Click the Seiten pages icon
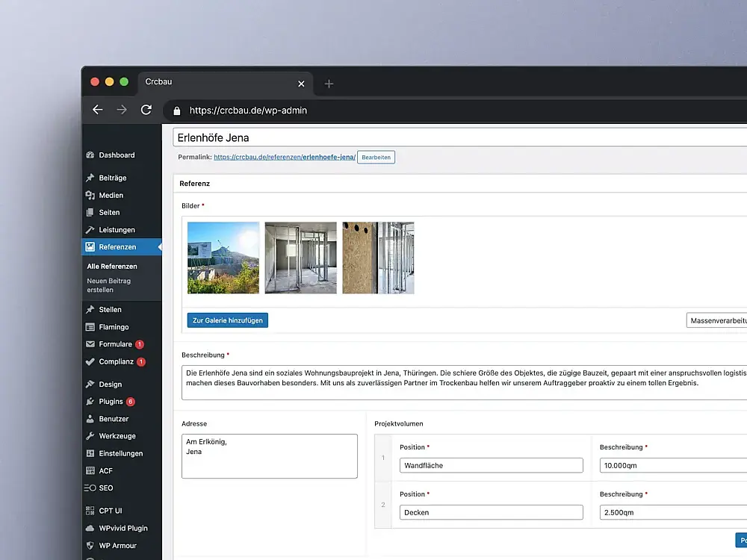Image resolution: width=747 pixels, height=560 pixels. 90,212
